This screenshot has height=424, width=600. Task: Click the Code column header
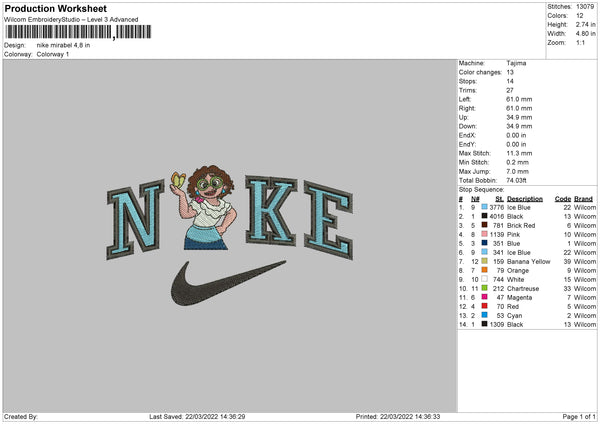(562, 199)
